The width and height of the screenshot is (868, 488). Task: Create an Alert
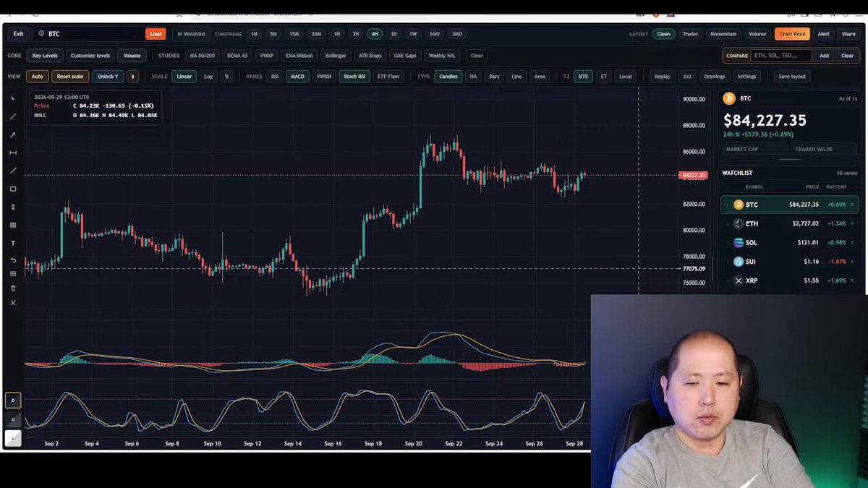click(824, 34)
